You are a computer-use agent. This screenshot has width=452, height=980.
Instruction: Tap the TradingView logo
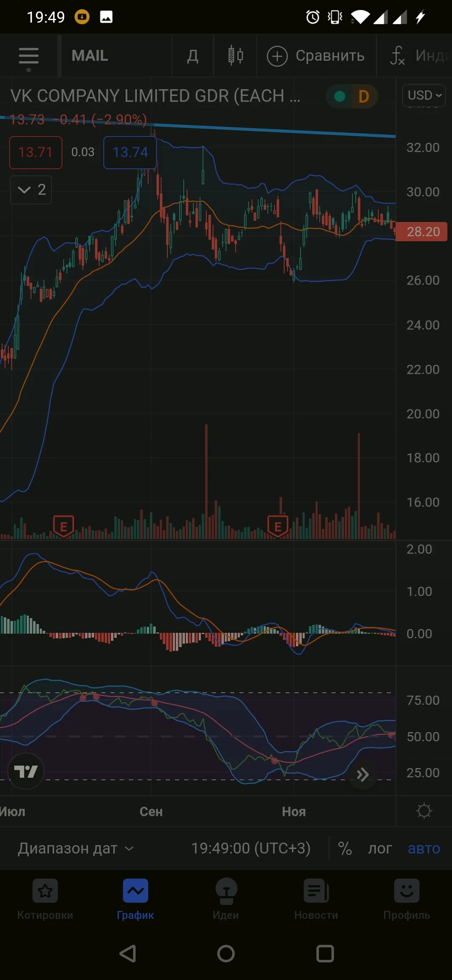coord(26,771)
